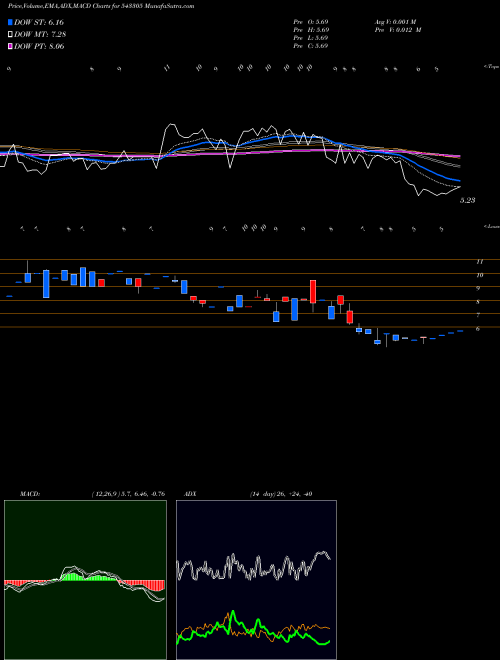Viewport: 500px width, 660px height.
Task: Click the 'Pre C: 5.69' value
Action: click(311, 46)
